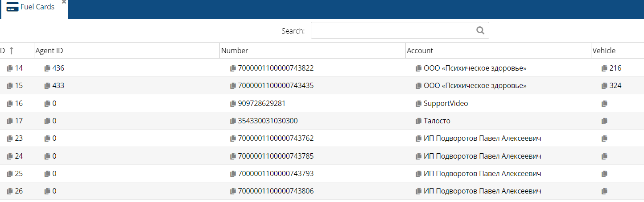Sort table by Agent ID header
This screenshot has width=644, height=202.
tap(50, 51)
